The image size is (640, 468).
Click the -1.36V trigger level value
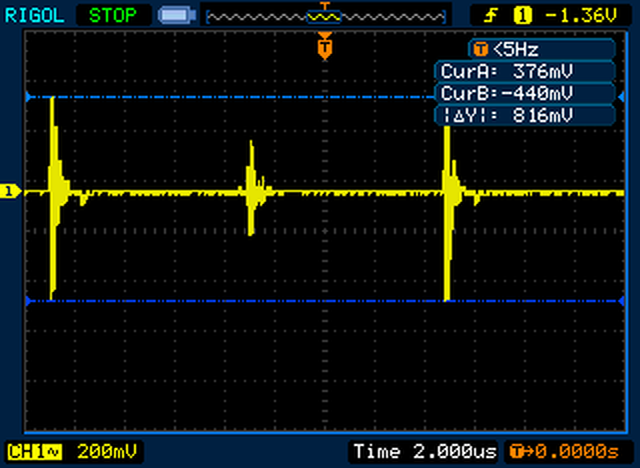[x=582, y=16]
